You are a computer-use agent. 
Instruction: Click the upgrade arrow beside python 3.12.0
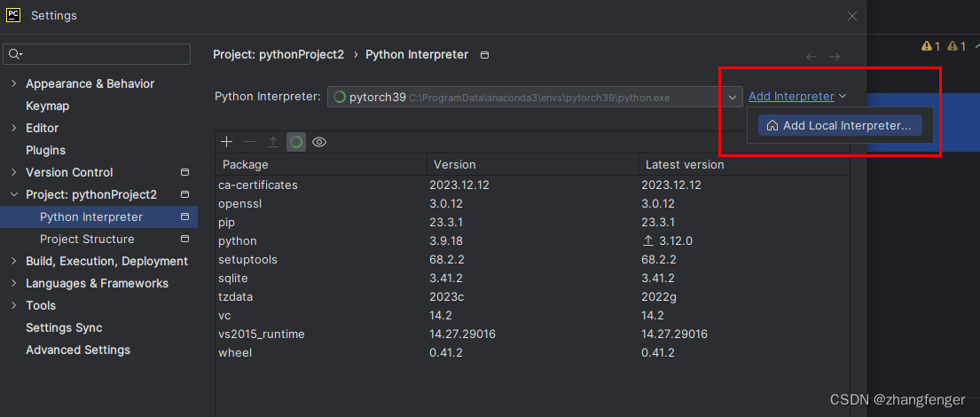click(x=648, y=240)
